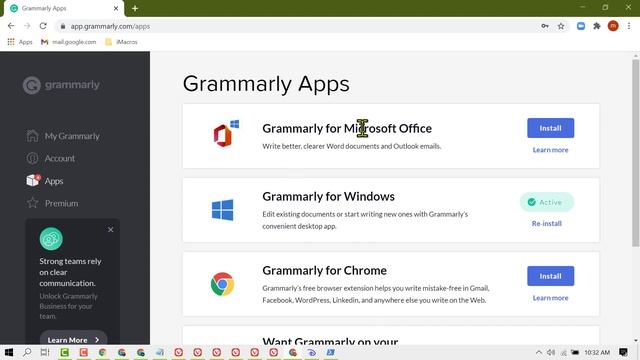Go forward in browser history

coord(27,26)
